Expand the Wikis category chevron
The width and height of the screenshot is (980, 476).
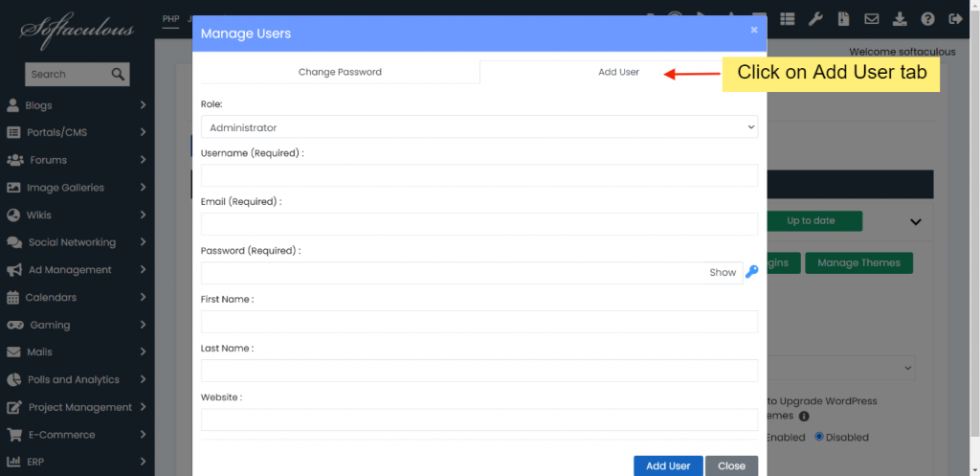point(144,215)
